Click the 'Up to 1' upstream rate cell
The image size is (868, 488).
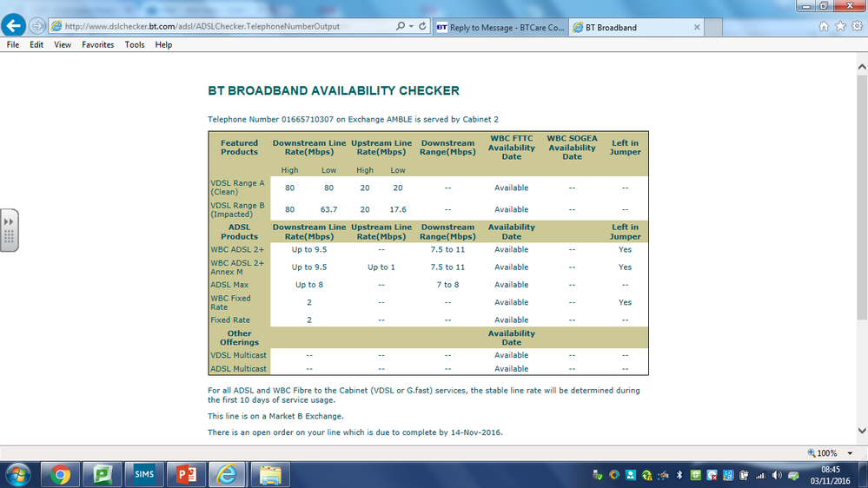[381, 267]
